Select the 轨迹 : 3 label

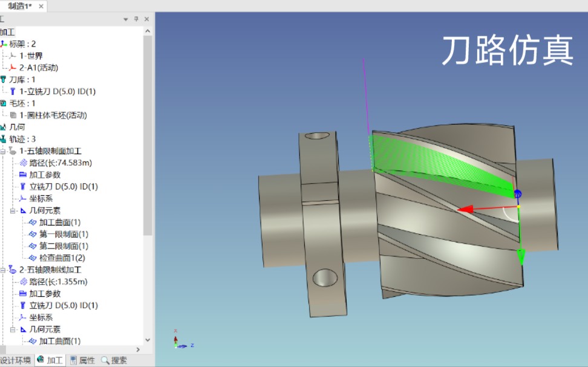pyautogui.click(x=22, y=139)
